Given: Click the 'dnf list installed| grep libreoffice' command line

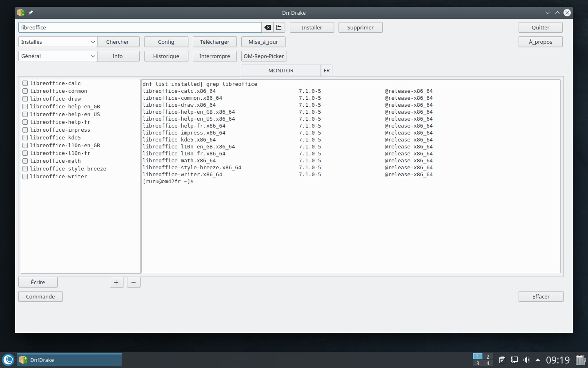Looking at the screenshot, I should [x=200, y=84].
